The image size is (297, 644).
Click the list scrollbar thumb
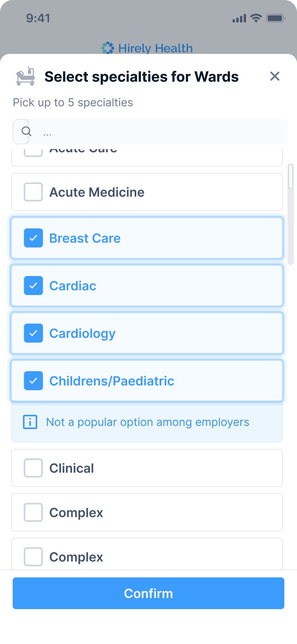pyautogui.click(x=291, y=214)
